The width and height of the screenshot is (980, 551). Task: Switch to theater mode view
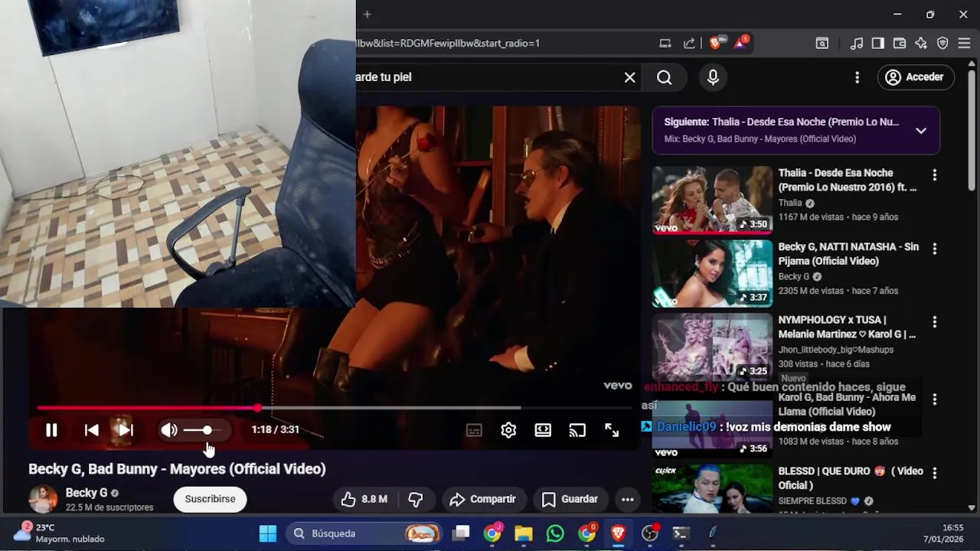[543, 430]
